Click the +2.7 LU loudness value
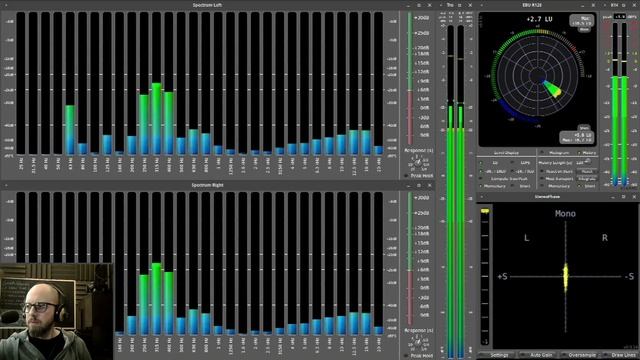Image resolution: width=640 pixels, height=360 pixels. [539, 19]
